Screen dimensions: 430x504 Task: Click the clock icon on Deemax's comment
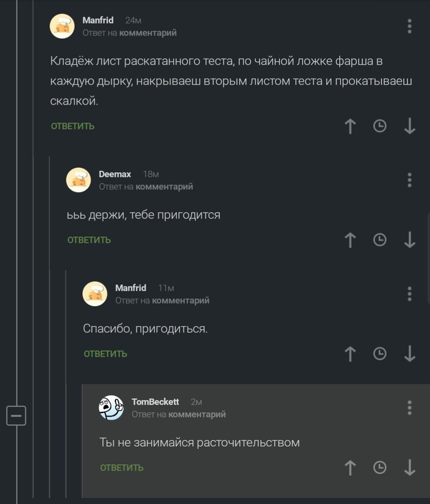(380, 240)
